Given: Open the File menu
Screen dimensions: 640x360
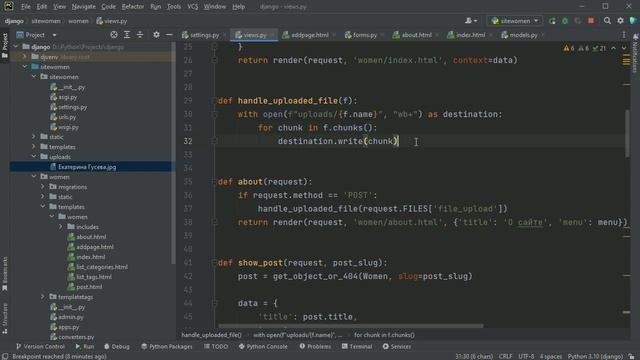Looking at the screenshot, I should pos(26,7).
